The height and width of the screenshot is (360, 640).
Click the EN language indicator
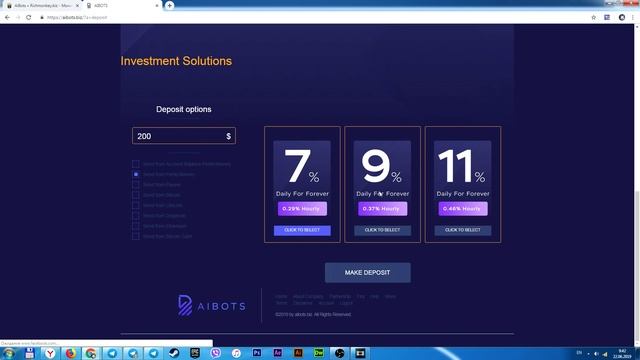point(579,353)
